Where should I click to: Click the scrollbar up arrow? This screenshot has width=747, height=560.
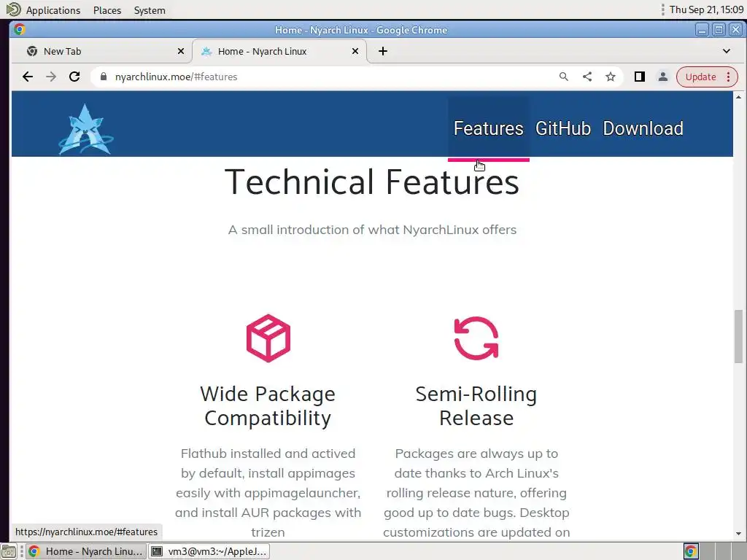pos(738,97)
